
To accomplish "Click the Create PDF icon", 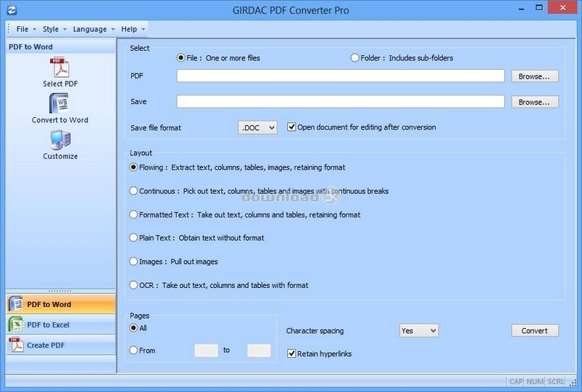I will (16, 345).
